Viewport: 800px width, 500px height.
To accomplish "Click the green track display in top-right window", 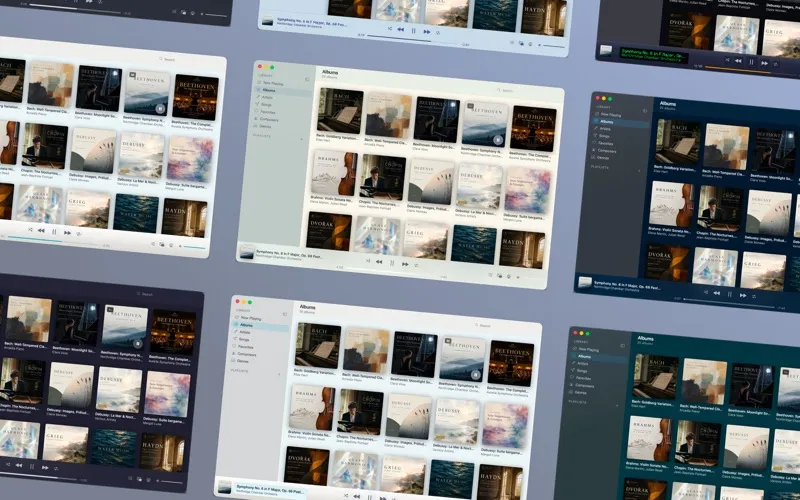I will pos(654,56).
